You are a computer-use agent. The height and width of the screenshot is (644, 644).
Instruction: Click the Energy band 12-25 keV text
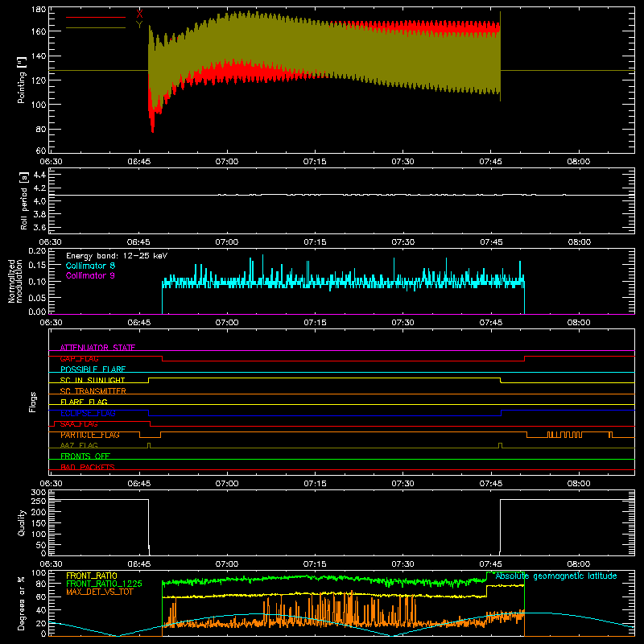(x=117, y=256)
